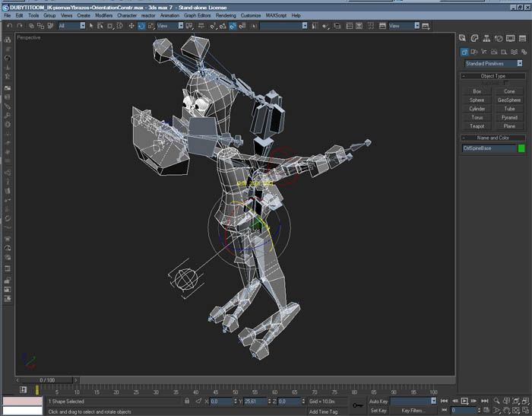Select the Systems category button
532x416 pixels.
tap(524, 52)
